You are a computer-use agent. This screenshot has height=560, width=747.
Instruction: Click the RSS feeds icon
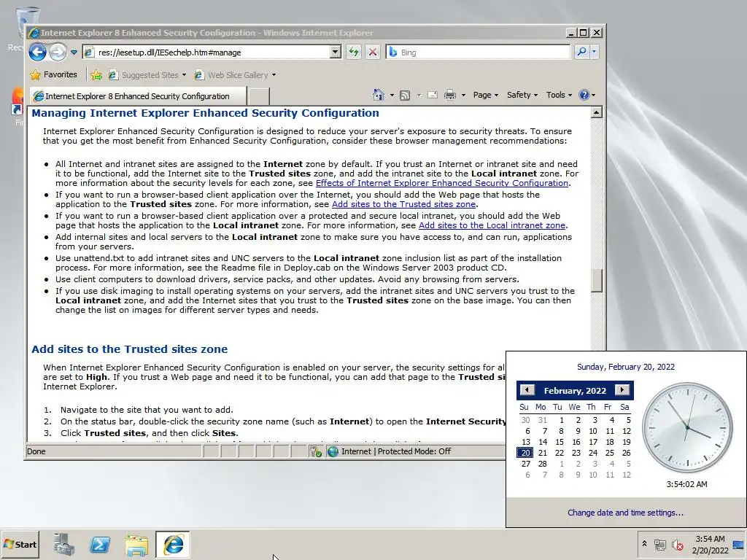(x=405, y=96)
